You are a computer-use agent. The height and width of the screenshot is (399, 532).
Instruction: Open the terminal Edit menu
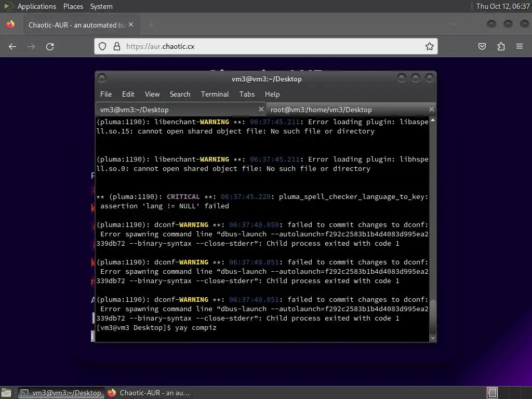tap(128, 95)
